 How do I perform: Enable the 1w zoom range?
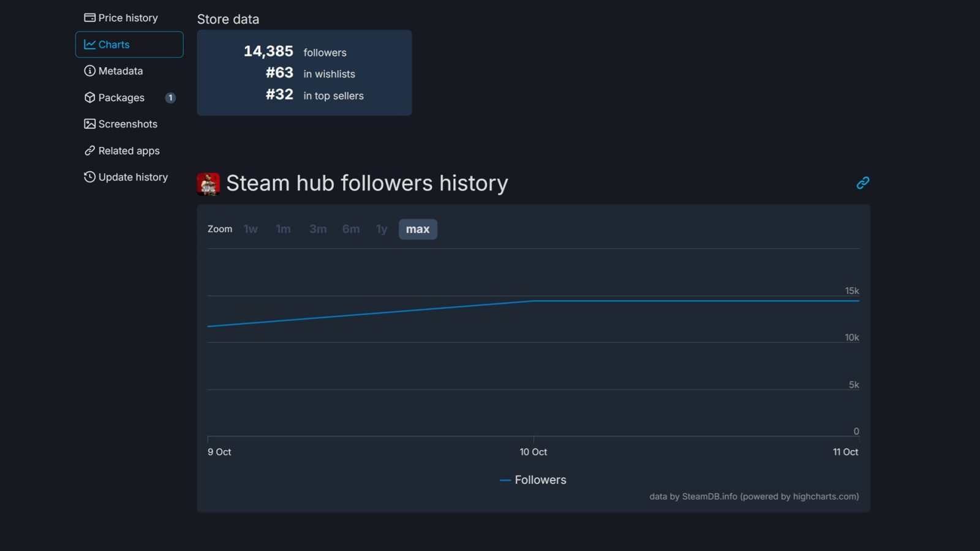[251, 229]
